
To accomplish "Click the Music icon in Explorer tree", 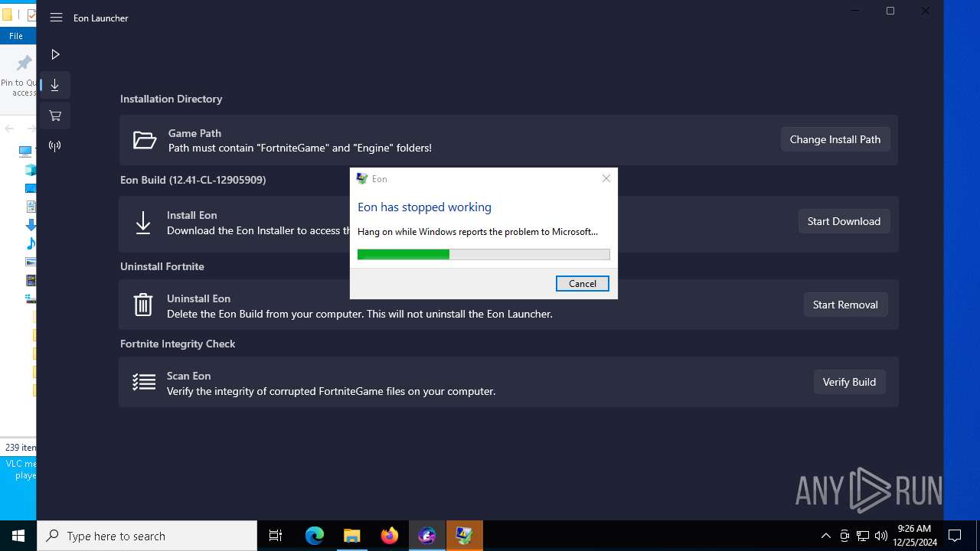I will (31, 243).
